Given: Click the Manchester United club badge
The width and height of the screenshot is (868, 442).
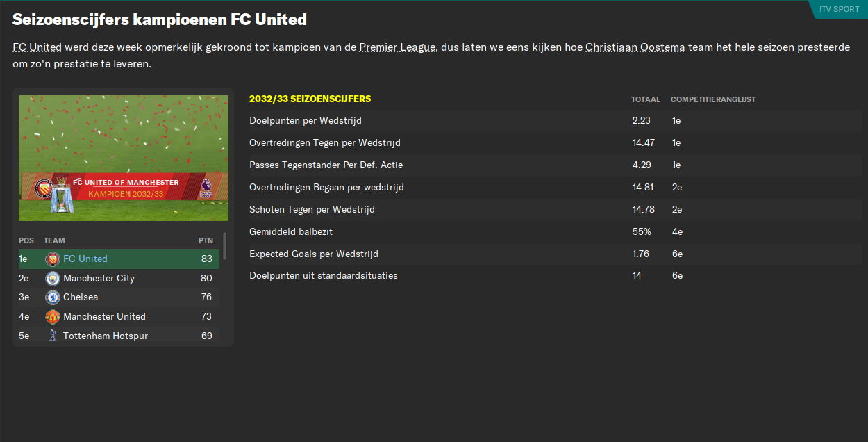Looking at the screenshot, I should point(52,317).
